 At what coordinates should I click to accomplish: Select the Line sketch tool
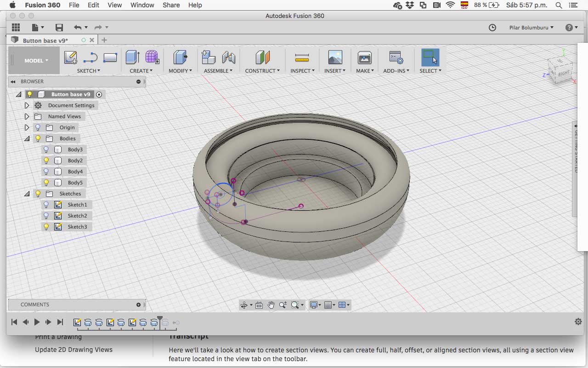(90, 58)
